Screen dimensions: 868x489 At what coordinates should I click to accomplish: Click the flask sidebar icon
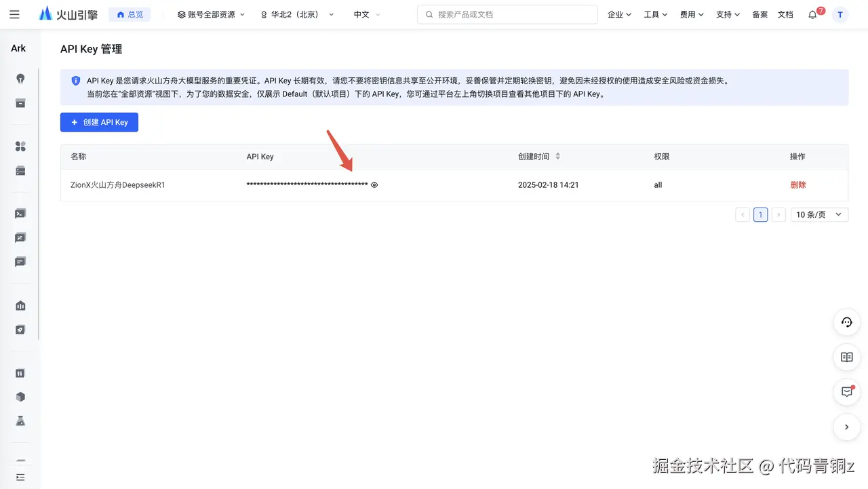click(20, 421)
